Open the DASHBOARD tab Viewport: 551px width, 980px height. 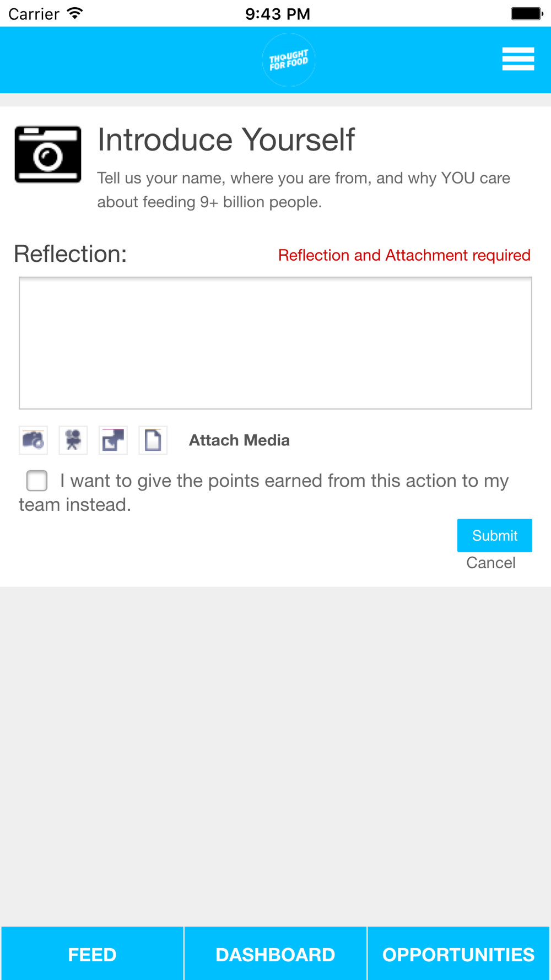click(x=275, y=954)
